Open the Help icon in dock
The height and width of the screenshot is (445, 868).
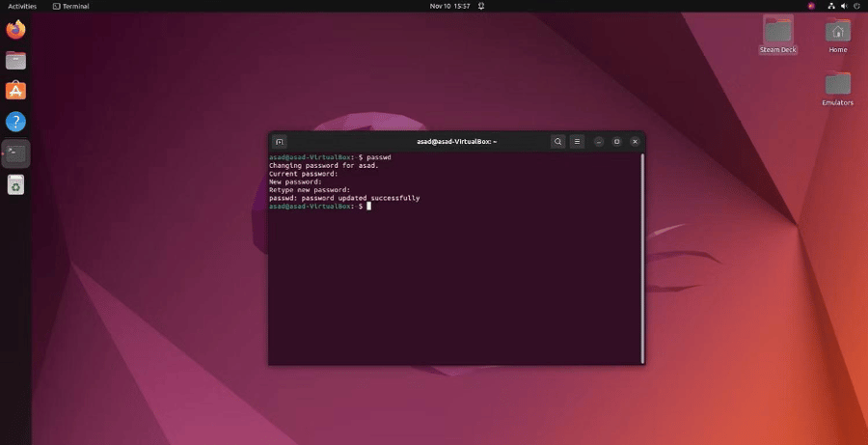(16, 122)
